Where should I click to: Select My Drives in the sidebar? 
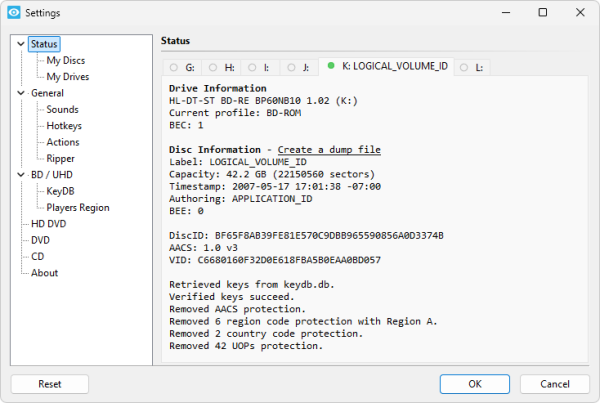click(x=68, y=76)
